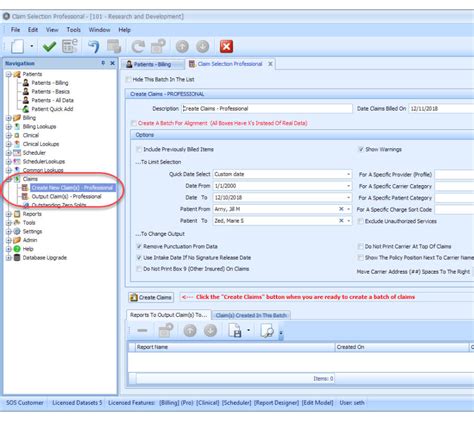This screenshot has height=421, width=474.
Task: Expand the Admin tree node
Action: point(9,240)
